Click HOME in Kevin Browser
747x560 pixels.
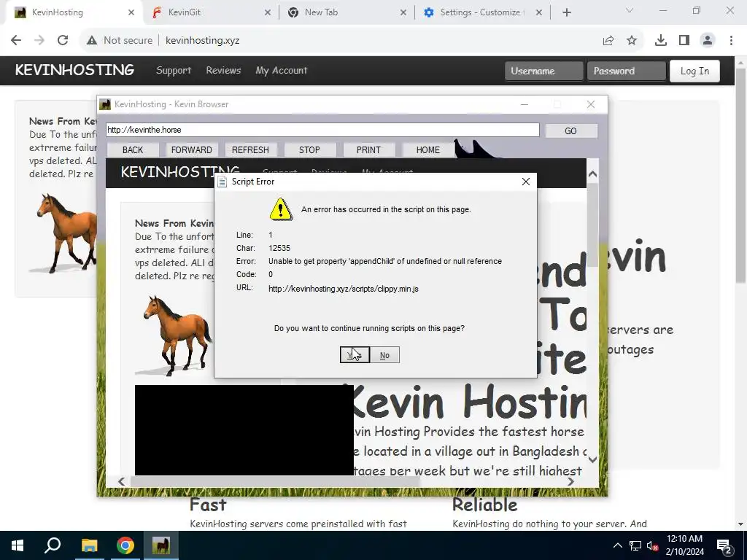tap(427, 150)
